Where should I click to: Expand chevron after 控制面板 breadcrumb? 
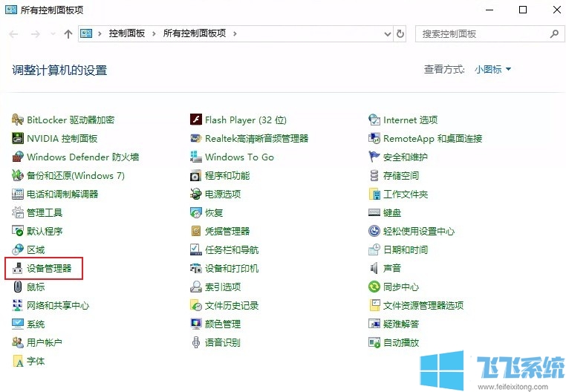point(154,34)
